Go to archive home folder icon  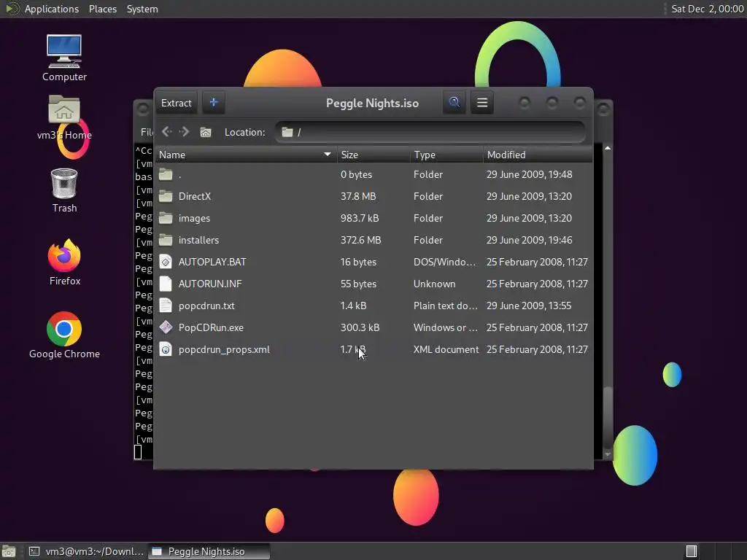tap(205, 132)
